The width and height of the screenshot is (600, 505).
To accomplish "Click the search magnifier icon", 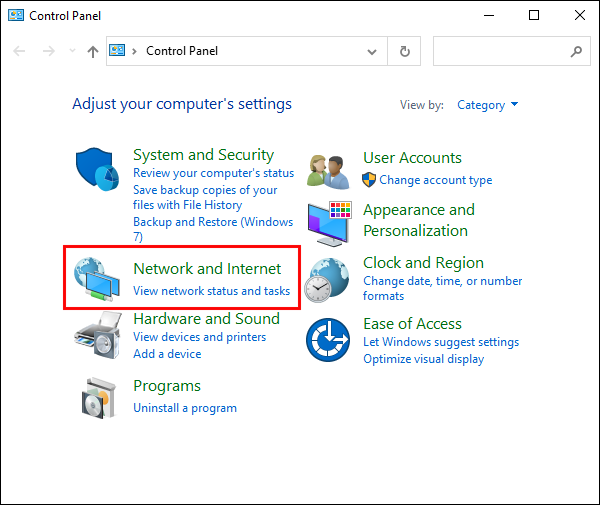I will pos(576,51).
